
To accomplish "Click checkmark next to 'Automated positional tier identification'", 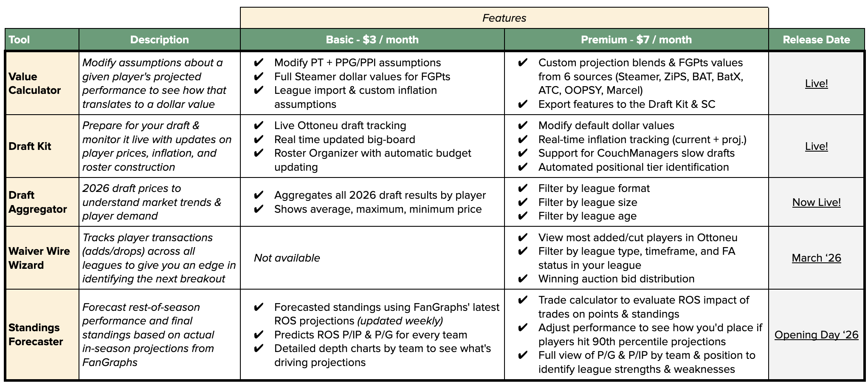I will (522, 167).
